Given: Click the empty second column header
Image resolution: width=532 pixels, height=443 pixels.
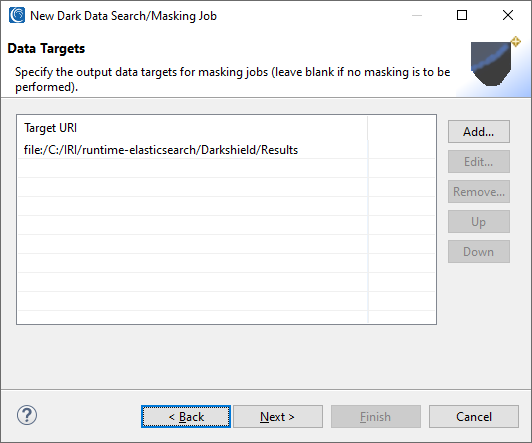Looking at the screenshot, I should pos(401,128).
